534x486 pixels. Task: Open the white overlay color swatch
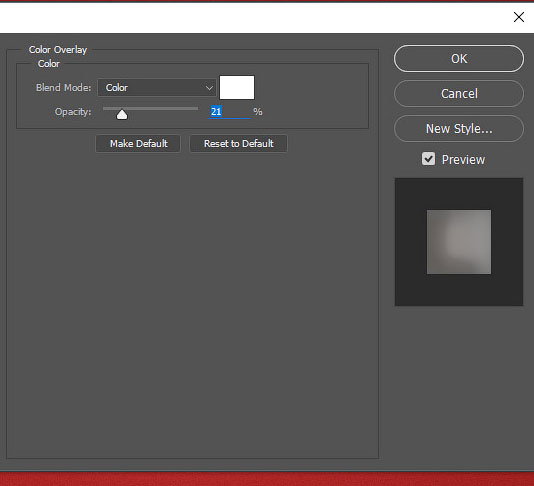click(x=237, y=88)
